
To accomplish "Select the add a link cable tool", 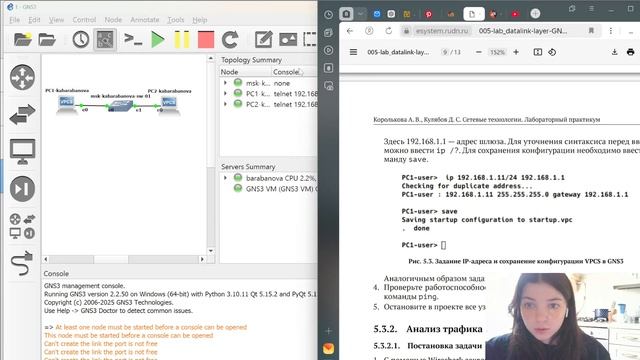I will (22, 263).
